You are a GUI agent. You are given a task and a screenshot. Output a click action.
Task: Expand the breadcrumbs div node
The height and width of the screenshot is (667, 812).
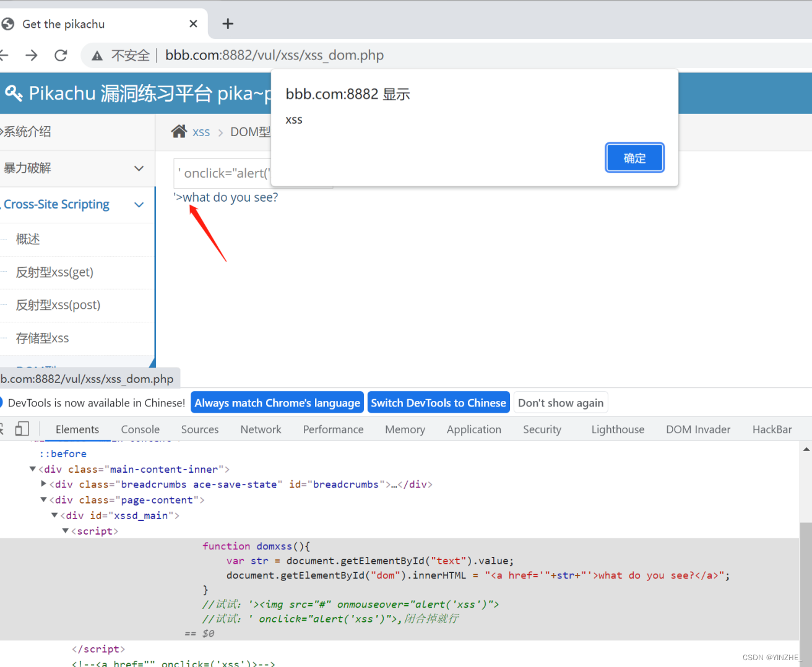43,484
